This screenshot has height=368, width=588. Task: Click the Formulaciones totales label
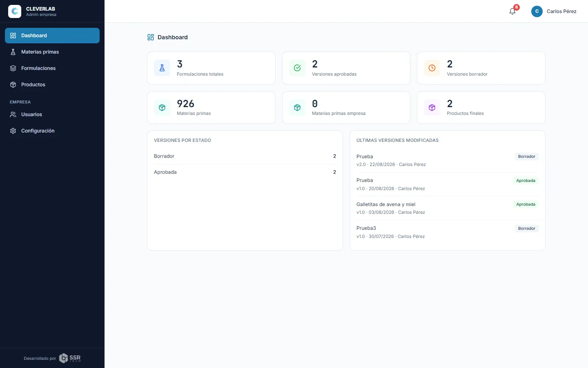pos(200,74)
